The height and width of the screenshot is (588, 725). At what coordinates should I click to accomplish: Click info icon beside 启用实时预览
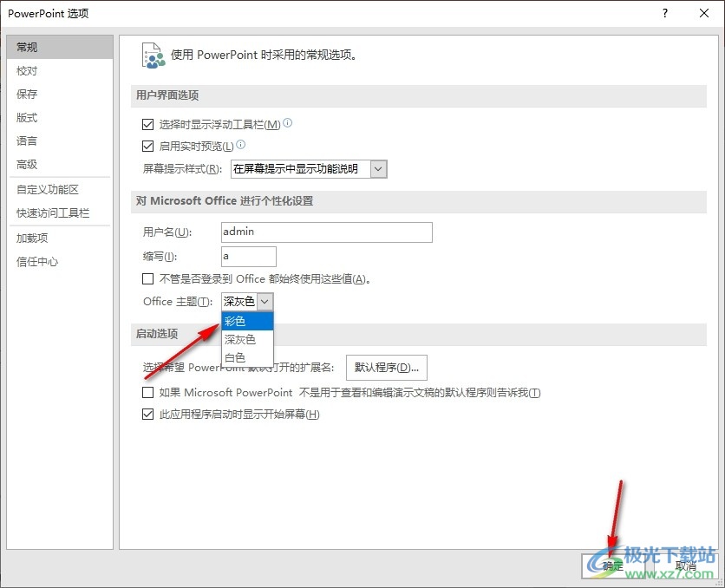(x=241, y=145)
